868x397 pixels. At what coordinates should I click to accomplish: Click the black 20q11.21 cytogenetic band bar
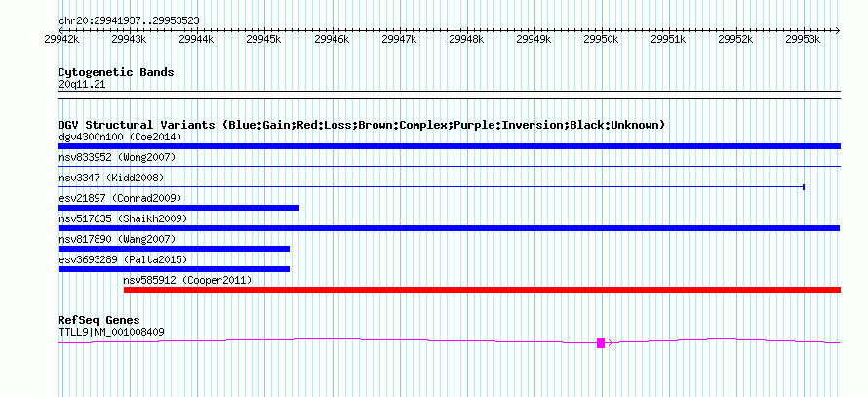click(449, 95)
